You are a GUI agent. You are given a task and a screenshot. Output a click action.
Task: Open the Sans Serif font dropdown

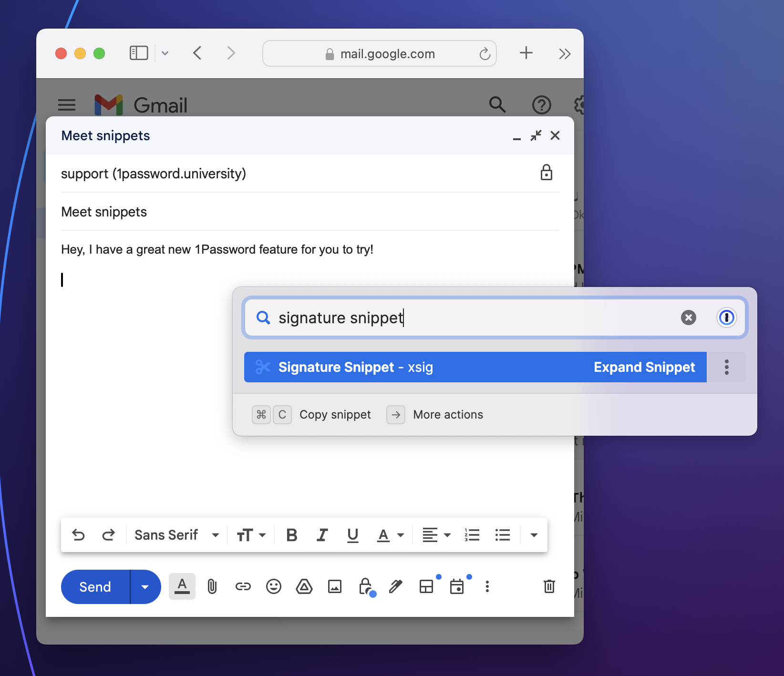coord(176,535)
